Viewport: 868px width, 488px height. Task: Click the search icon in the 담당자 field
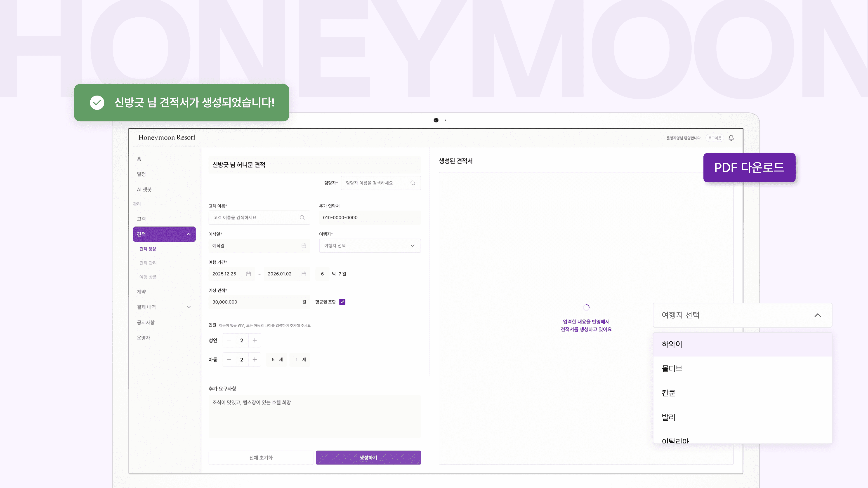413,183
